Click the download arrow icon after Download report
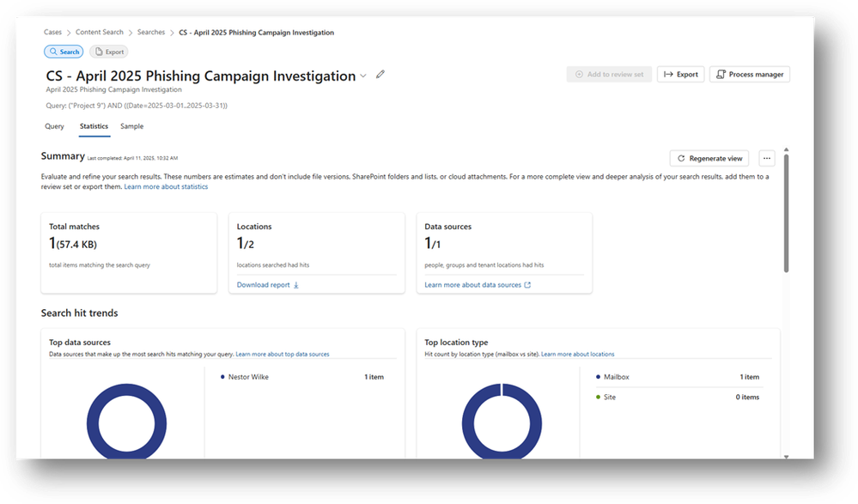Screen dimensions: 858x504 [296, 285]
